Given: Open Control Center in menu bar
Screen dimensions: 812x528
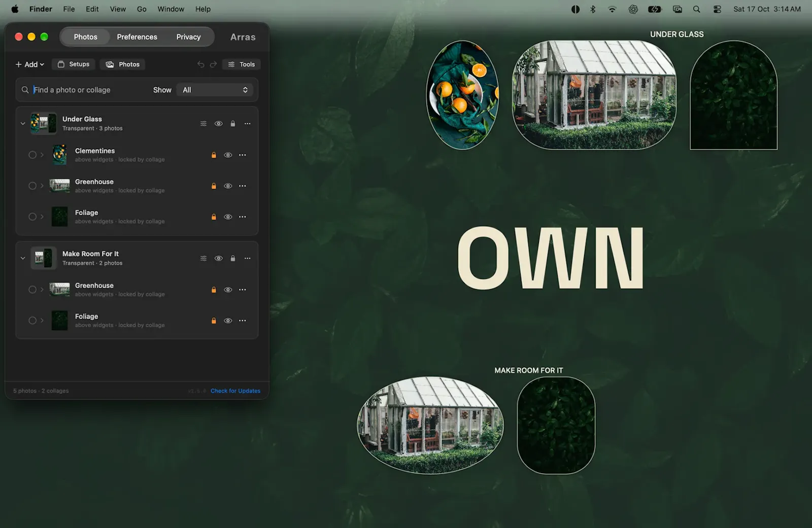Looking at the screenshot, I should 717,9.
